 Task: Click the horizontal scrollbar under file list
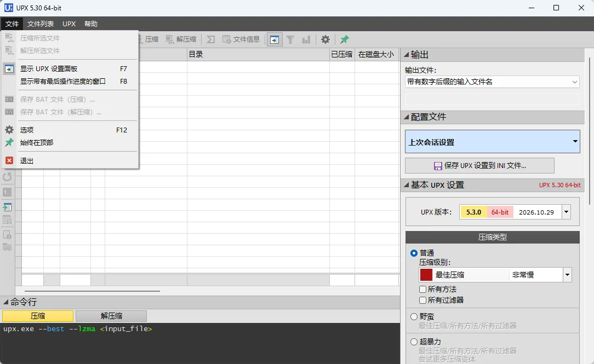(x=92, y=291)
